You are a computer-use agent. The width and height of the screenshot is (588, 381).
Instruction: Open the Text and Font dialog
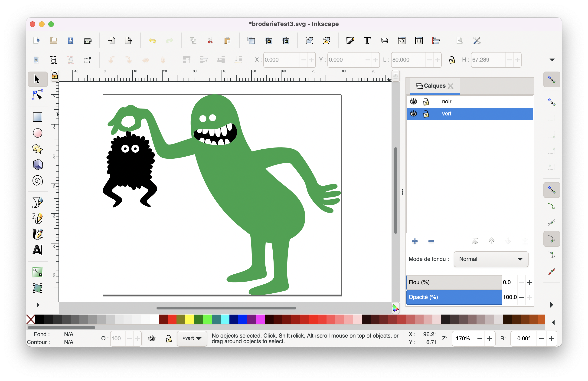367,40
